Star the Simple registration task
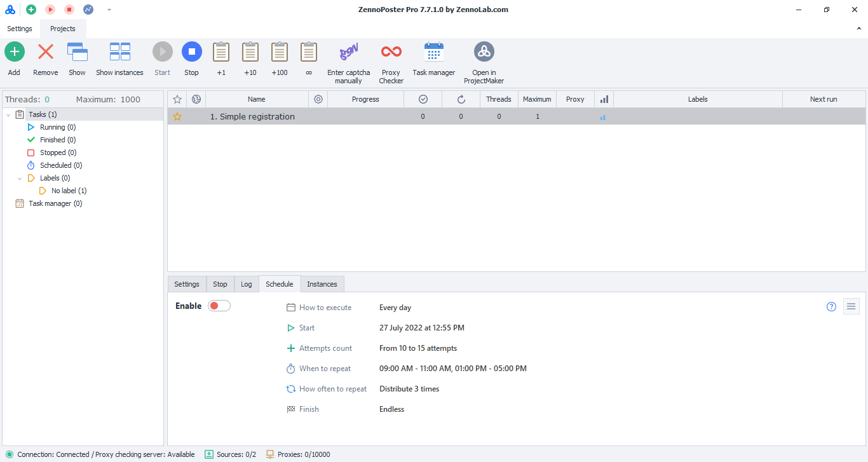 point(177,117)
